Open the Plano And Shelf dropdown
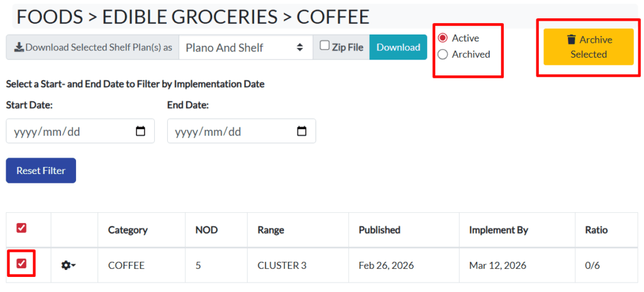 click(x=245, y=47)
